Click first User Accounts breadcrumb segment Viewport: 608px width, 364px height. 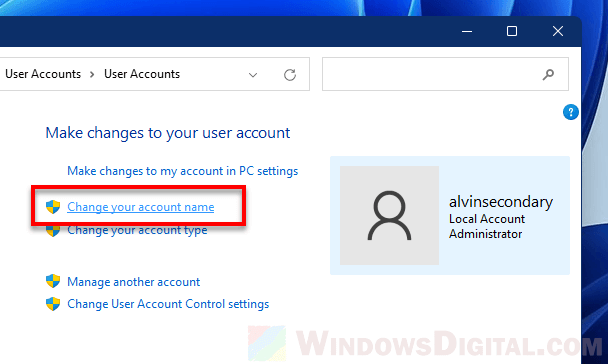tap(43, 74)
